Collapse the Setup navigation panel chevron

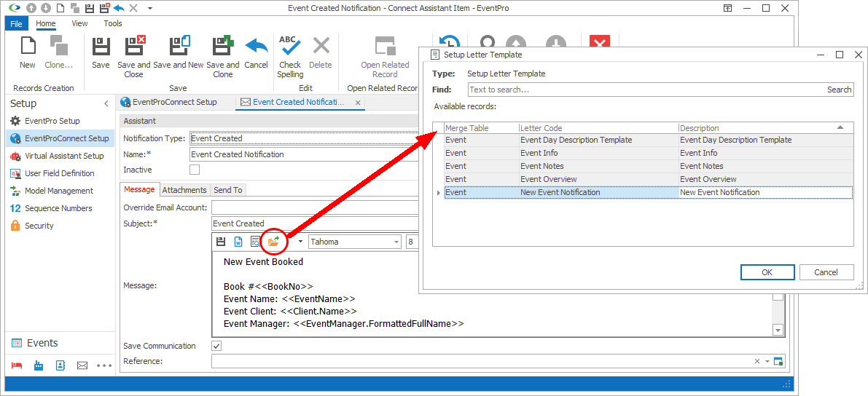(106, 103)
